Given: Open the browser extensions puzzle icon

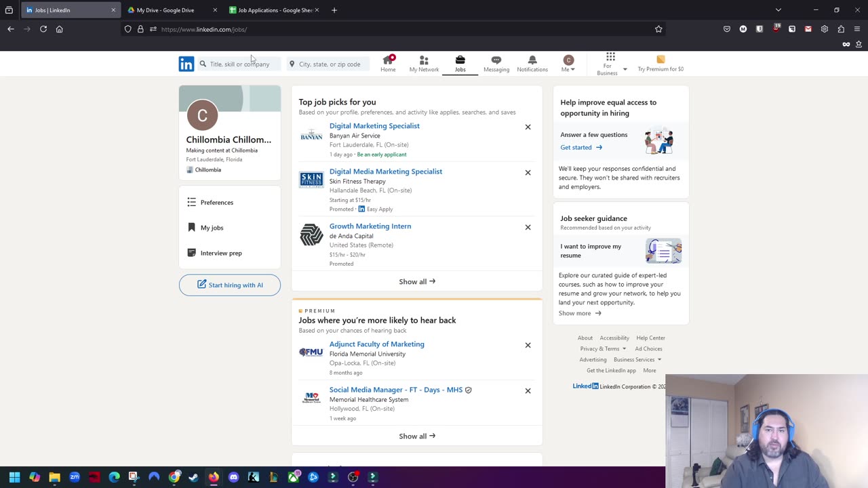Looking at the screenshot, I should pos(841,29).
